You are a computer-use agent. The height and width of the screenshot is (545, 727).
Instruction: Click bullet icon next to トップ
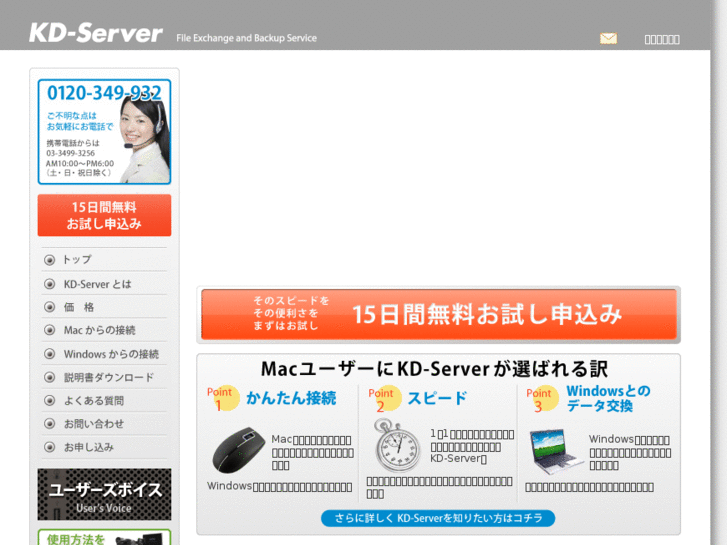click(49, 260)
